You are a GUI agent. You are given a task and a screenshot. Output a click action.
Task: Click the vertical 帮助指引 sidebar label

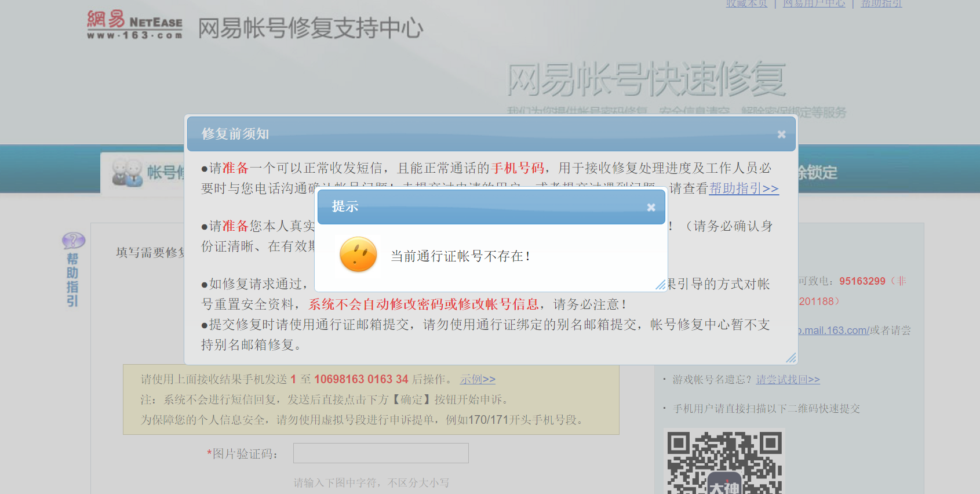click(x=72, y=279)
